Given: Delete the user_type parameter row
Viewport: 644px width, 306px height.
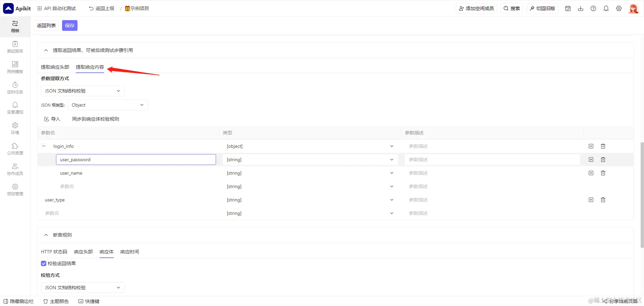Looking at the screenshot, I should pyautogui.click(x=603, y=200).
